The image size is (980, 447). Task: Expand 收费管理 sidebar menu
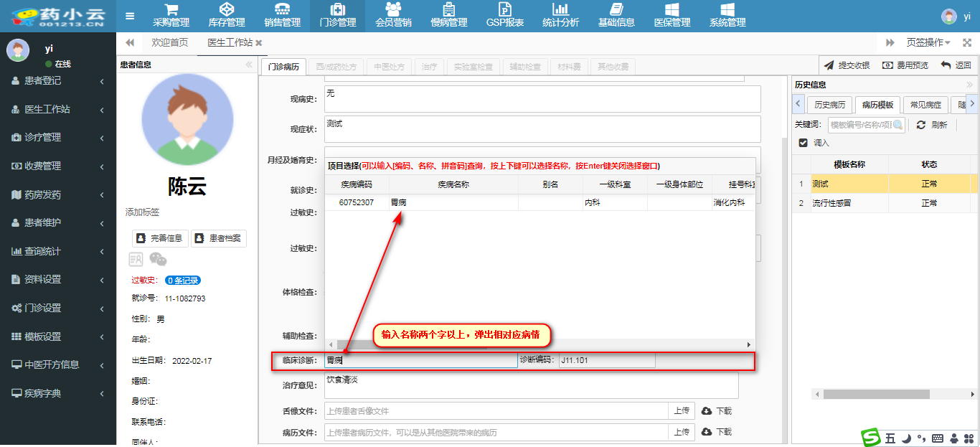pos(58,166)
